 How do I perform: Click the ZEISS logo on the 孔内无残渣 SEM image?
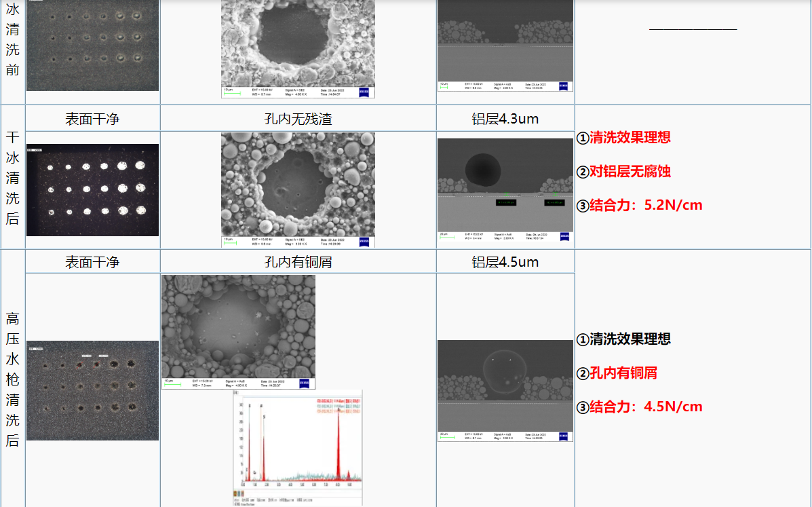[364, 242]
